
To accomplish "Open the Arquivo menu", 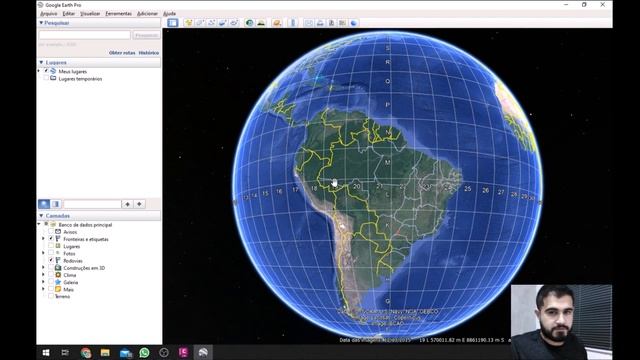I will click(x=49, y=13).
